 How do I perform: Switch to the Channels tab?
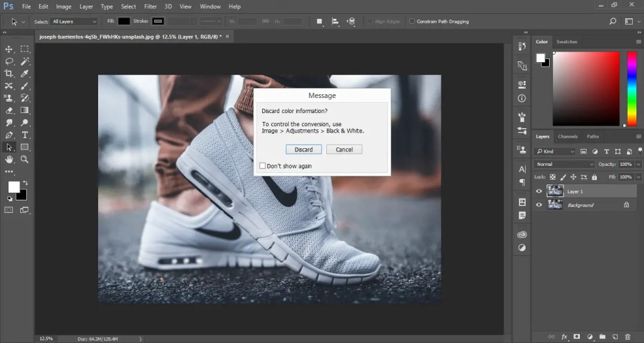point(567,136)
